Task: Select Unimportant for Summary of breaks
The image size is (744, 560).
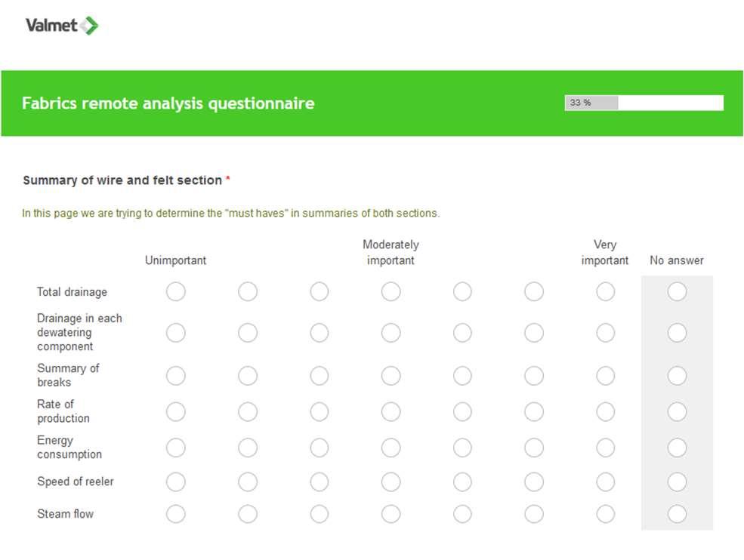Action: click(175, 376)
